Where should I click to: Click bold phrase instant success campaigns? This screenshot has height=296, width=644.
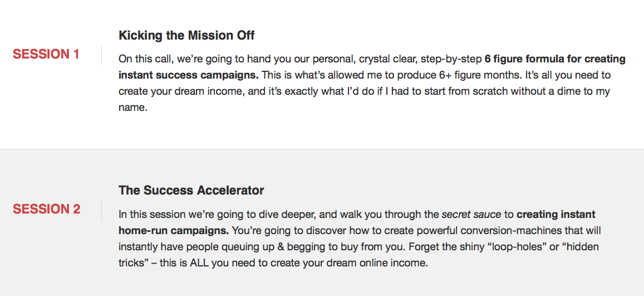(189, 75)
